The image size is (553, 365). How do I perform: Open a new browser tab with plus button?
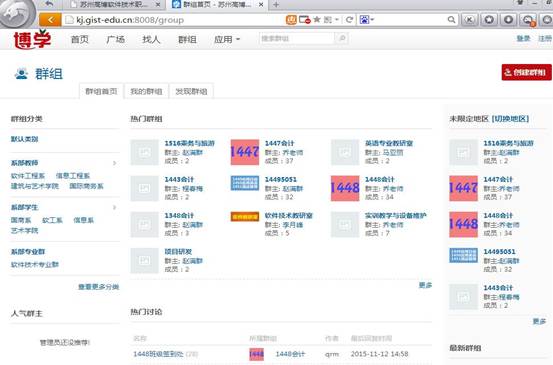[276, 5]
